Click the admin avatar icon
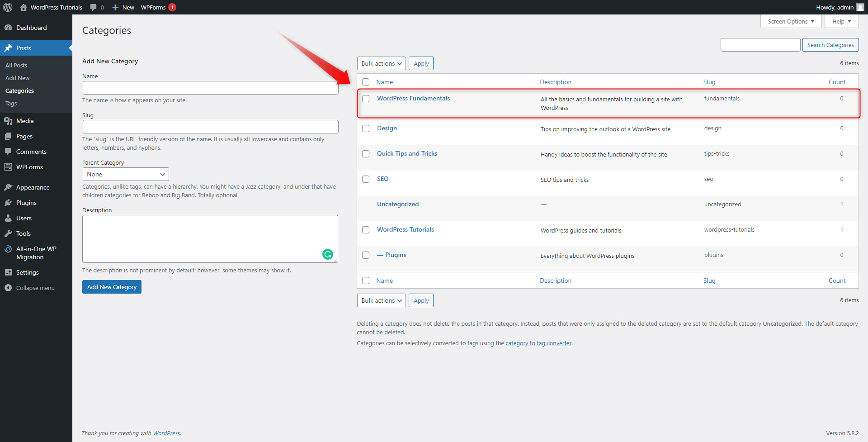This screenshot has height=442, width=868. tap(860, 7)
